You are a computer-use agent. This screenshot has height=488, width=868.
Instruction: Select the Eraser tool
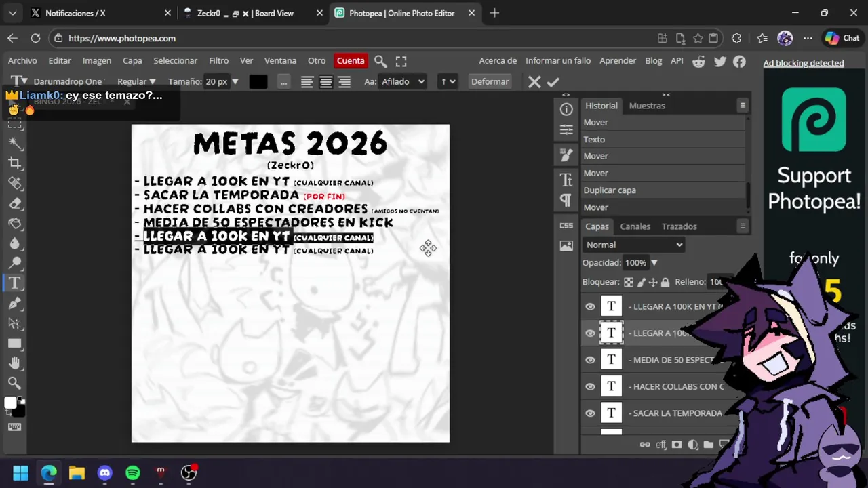tap(15, 203)
